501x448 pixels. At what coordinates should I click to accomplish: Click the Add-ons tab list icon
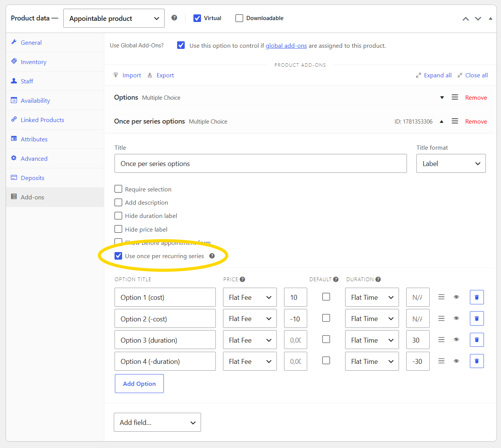click(x=14, y=197)
